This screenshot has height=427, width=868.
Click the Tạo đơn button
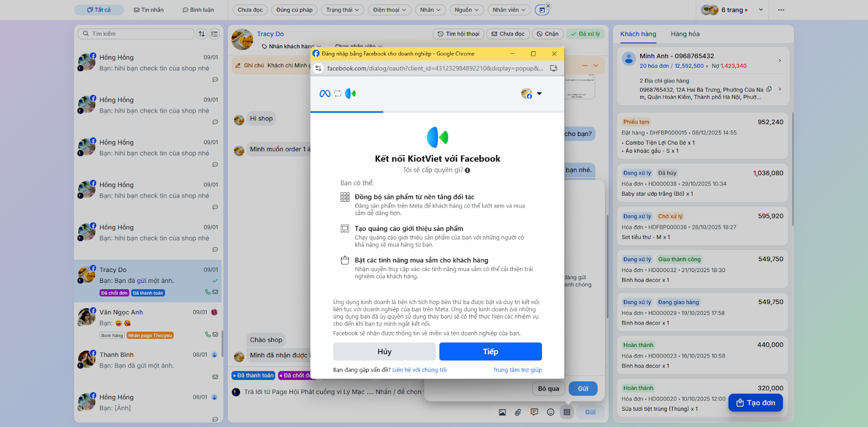(755, 403)
